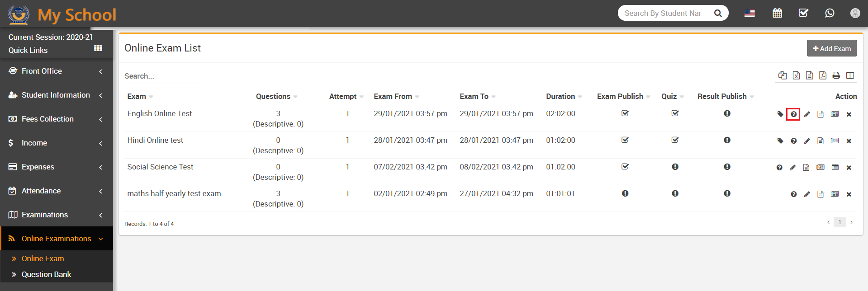Image resolution: width=868 pixels, height=291 pixels.
Task: Edit Social Science Test with pencil icon
Action: pyautogui.click(x=792, y=168)
